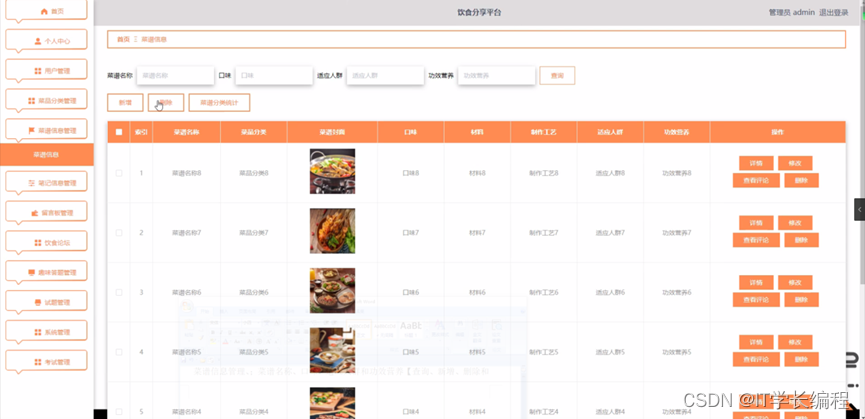The image size is (865, 419).
Task: Open 考试管理 in the sidebar
Action: (46, 362)
